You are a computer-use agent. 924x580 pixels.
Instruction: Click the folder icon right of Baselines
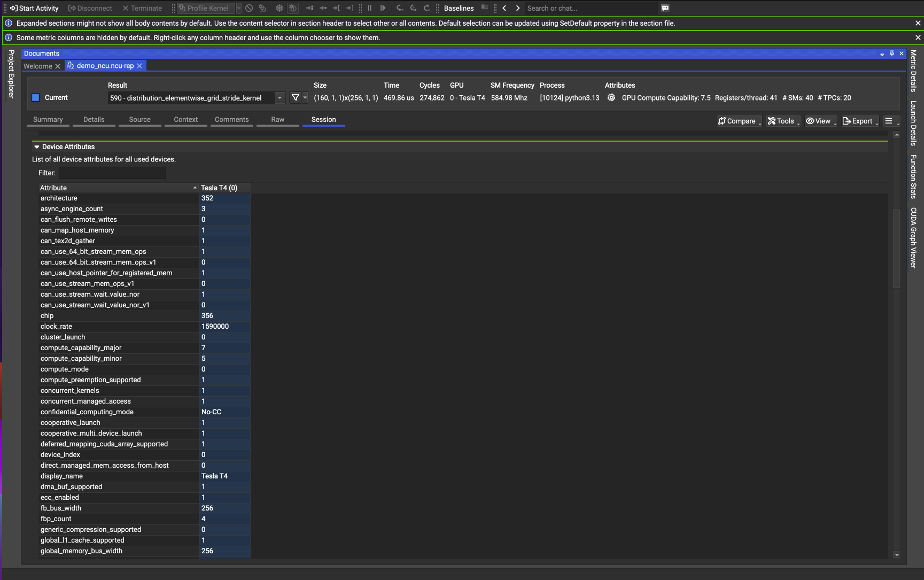[484, 7]
